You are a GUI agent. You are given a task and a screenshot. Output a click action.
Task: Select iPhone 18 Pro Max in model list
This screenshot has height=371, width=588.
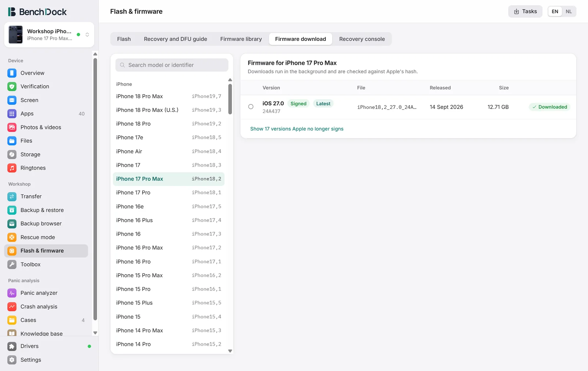click(169, 96)
